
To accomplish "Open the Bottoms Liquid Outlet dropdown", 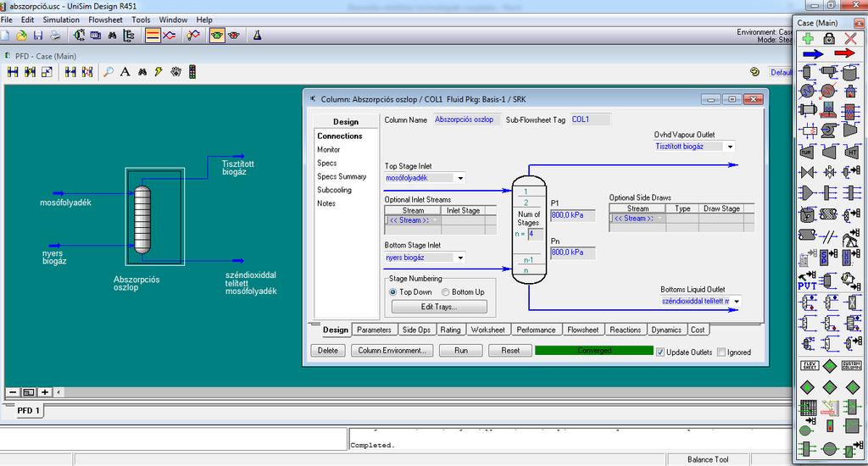I will pyautogui.click(x=737, y=302).
